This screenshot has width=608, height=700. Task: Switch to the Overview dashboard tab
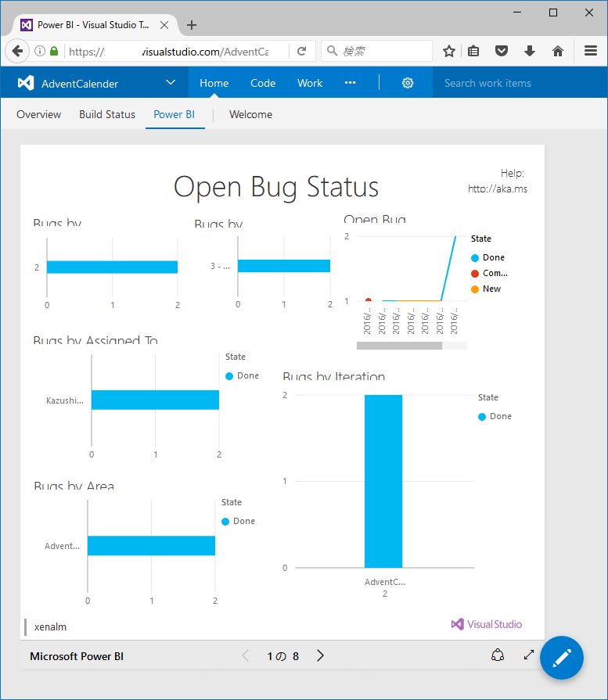(38, 115)
